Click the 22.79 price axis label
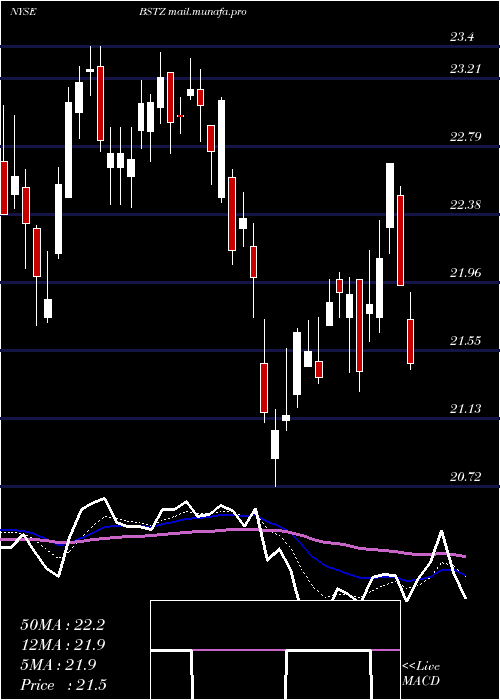500x700 pixels. 465,137
